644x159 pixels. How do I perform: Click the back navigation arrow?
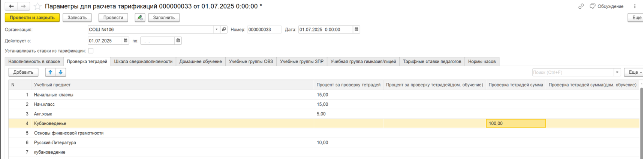point(11,6)
